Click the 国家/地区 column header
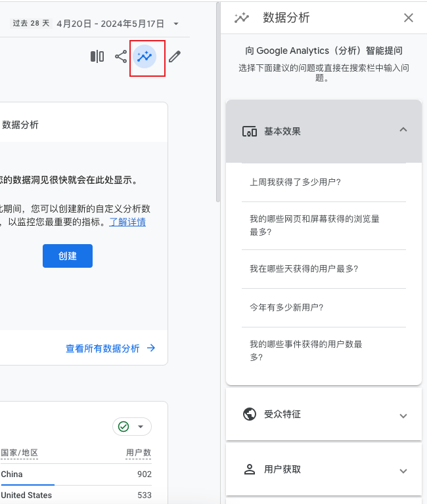427x504 pixels. [20, 453]
